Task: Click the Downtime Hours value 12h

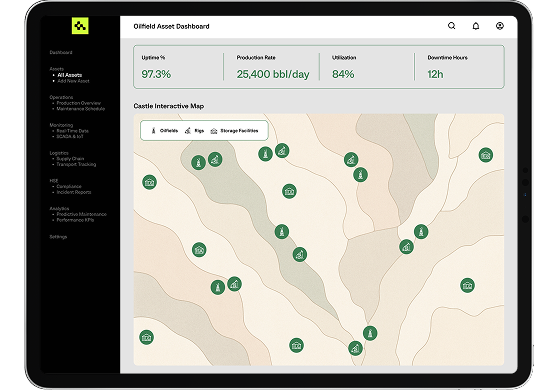Action: [x=435, y=74]
